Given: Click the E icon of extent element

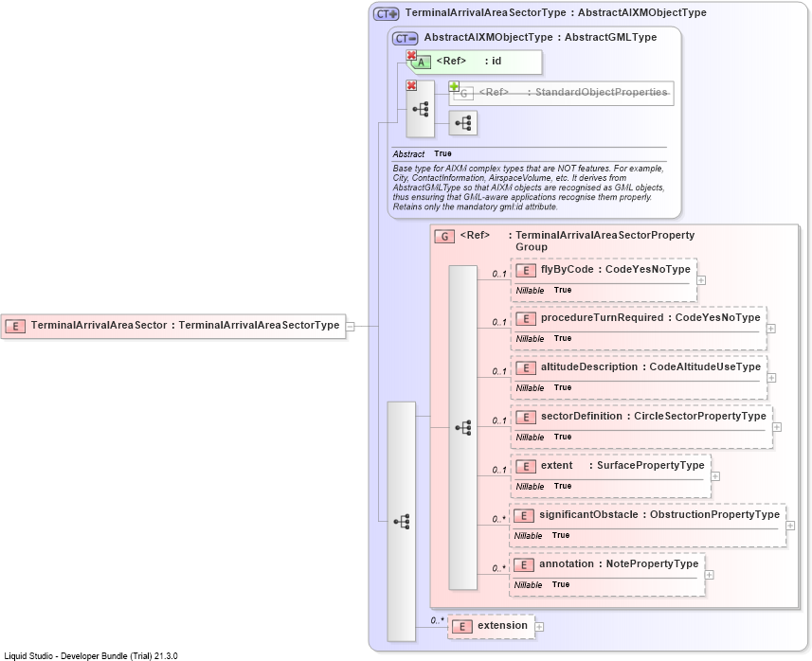Looking at the screenshot, I should click(x=526, y=466).
